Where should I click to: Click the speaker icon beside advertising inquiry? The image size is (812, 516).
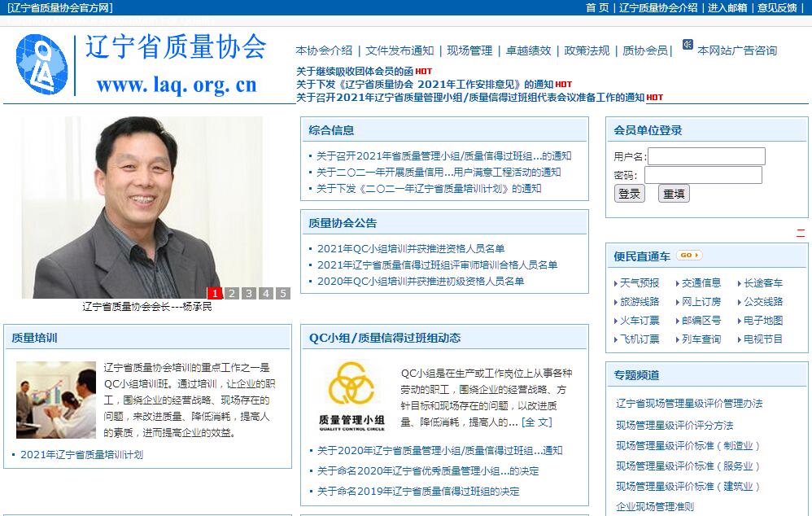(688, 45)
